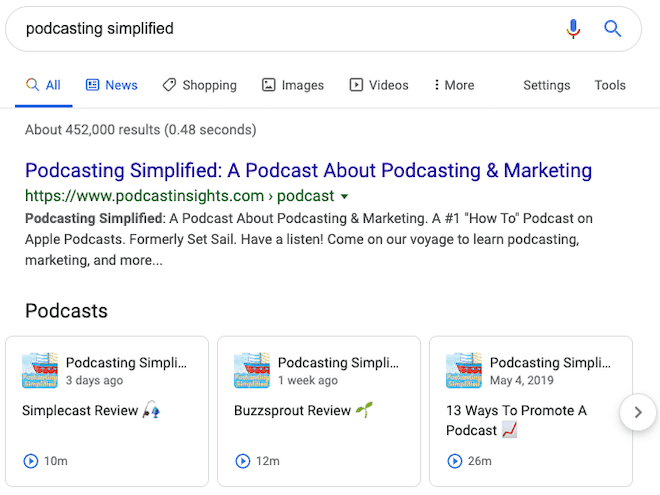This screenshot has height=495, width=660.
Task: Click the "May 4, 2019" date label
Action: coord(522,381)
